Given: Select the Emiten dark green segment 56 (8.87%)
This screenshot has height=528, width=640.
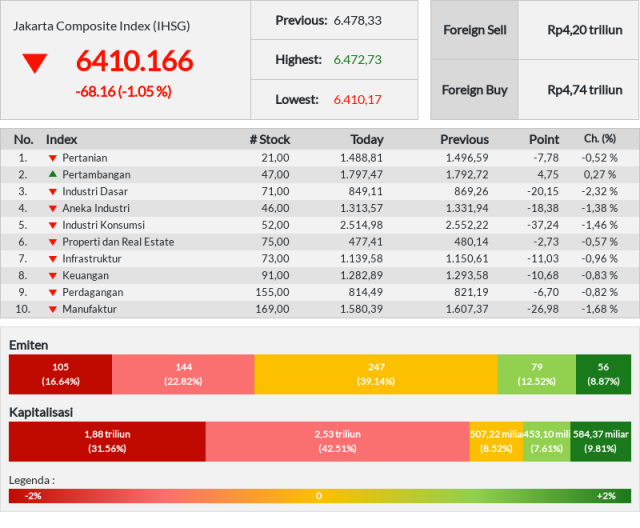Looking at the screenshot, I should [x=603, y=374].
